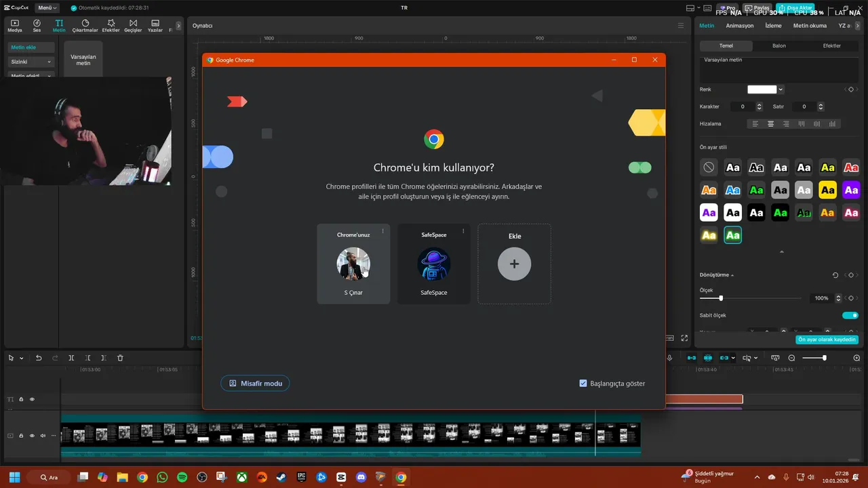This screenshot has width=868, height=488.
Task: Open Discord from the taskbar
Action: (x=361, y=477)
